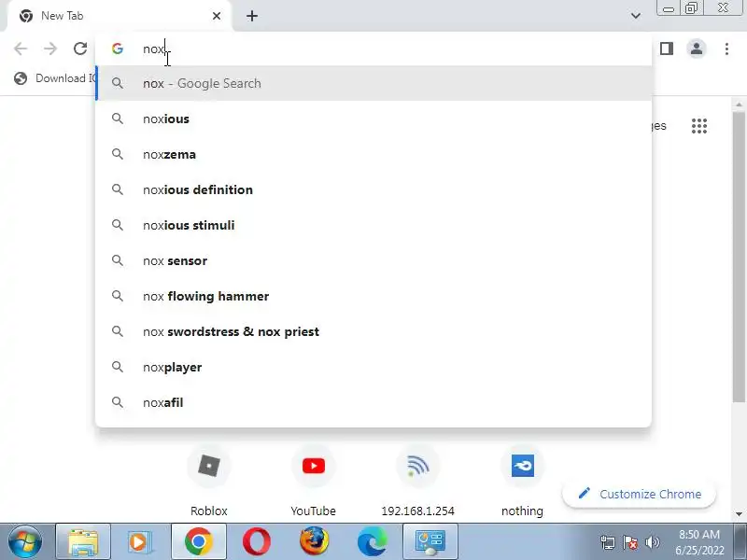Pick the noxious definition suggestion
This screenshot has height=560, width=747.
[x=373, y=189]
